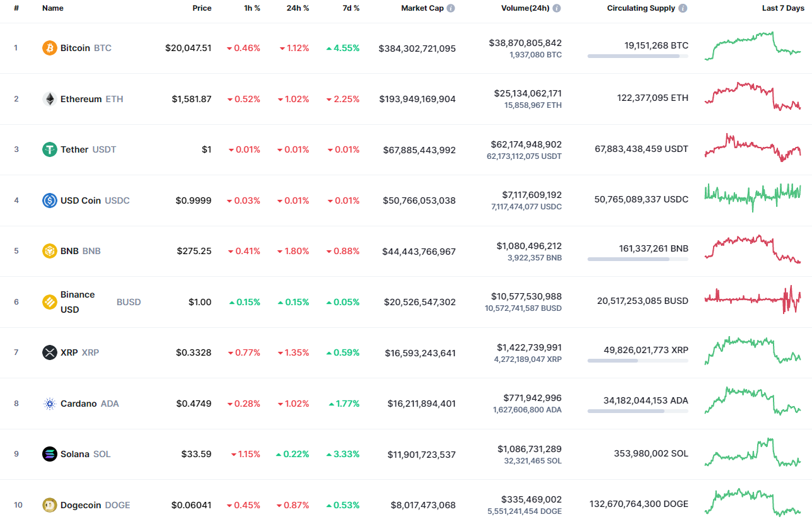Click Bitcoin's circulating supply progress bar
Image resolution: width=812 pixels, height=524 pixels.
tap(637, 56)
